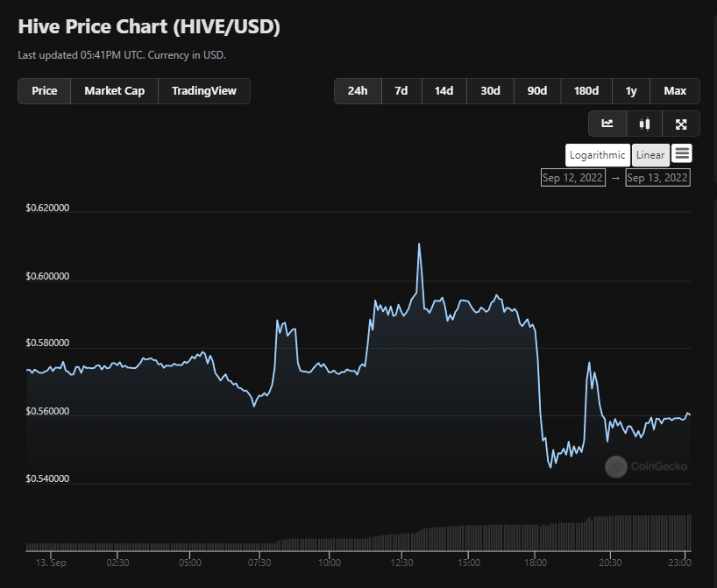This screenshot has width=717, height=588.
Task: Open the chart hamburger menu
Action: point(682,153)
